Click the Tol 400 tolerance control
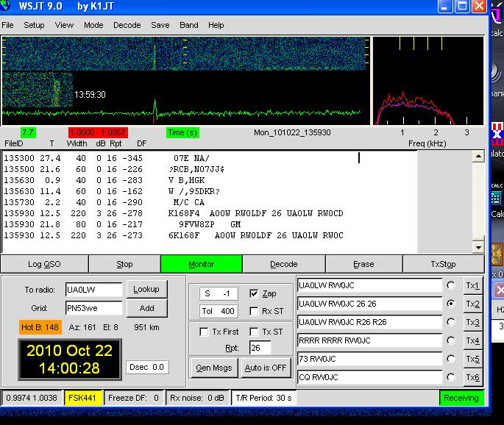This screenshot has height=425, width=504. tap(219, 311)
